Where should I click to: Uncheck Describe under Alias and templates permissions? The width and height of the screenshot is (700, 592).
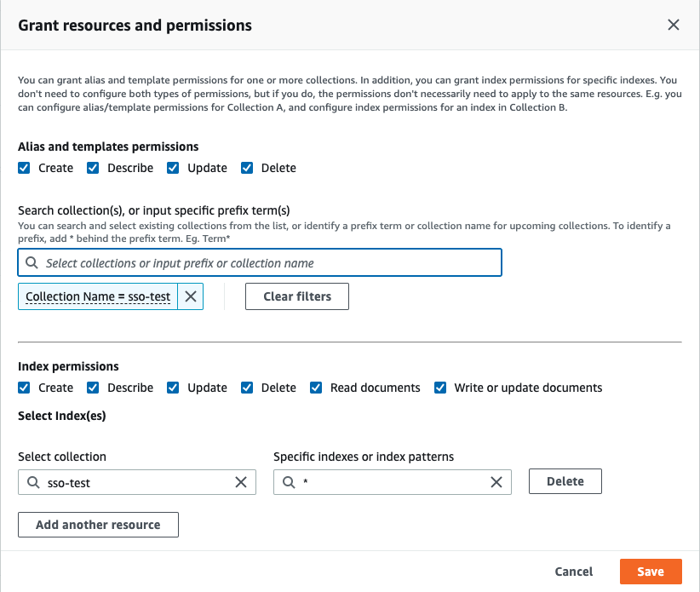[x=93, y=168]
